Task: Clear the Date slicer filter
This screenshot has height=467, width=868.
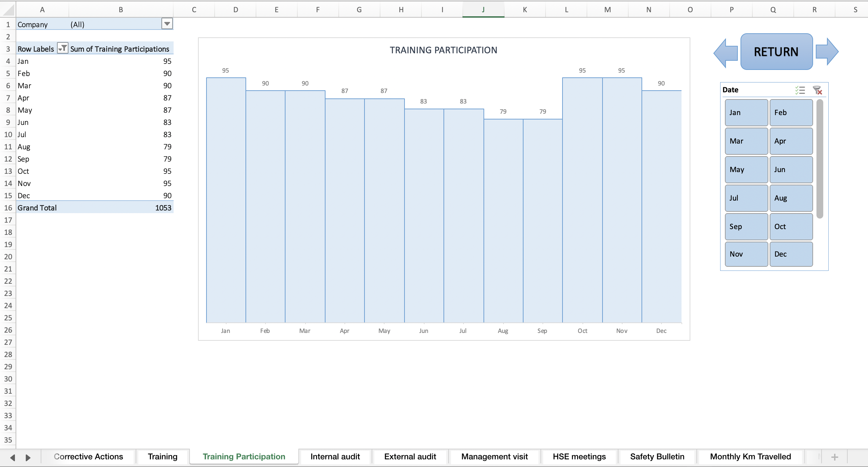Action: pos(817,90)
